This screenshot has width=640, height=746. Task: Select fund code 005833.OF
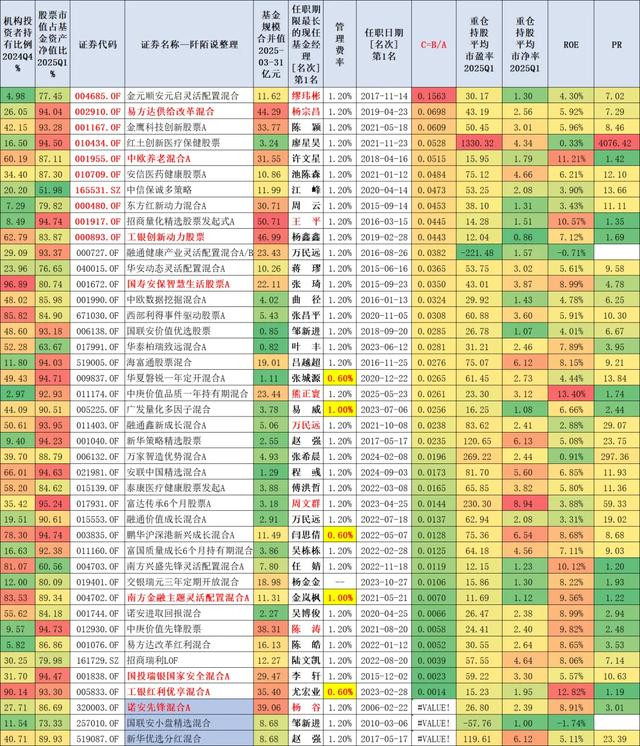click(98, 692)
